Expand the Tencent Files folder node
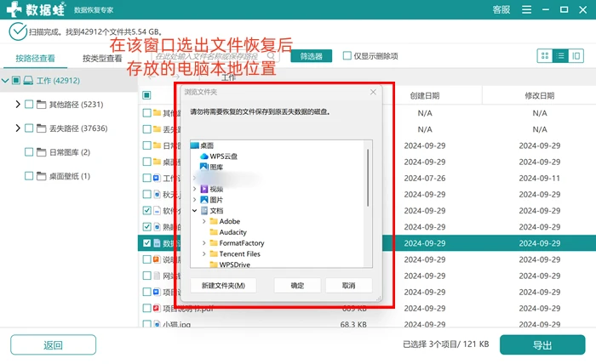The image size is (596, 364). pyautogui.click(x=204, y=253)
